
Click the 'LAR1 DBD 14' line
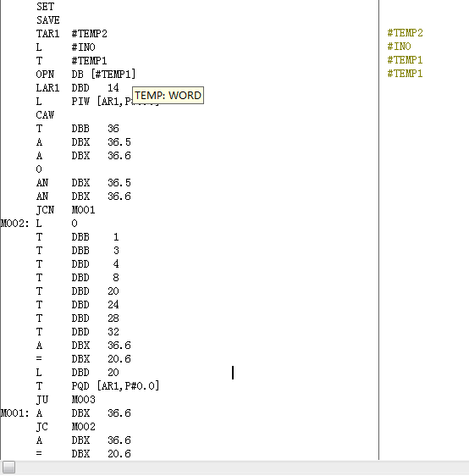[77, 88]
